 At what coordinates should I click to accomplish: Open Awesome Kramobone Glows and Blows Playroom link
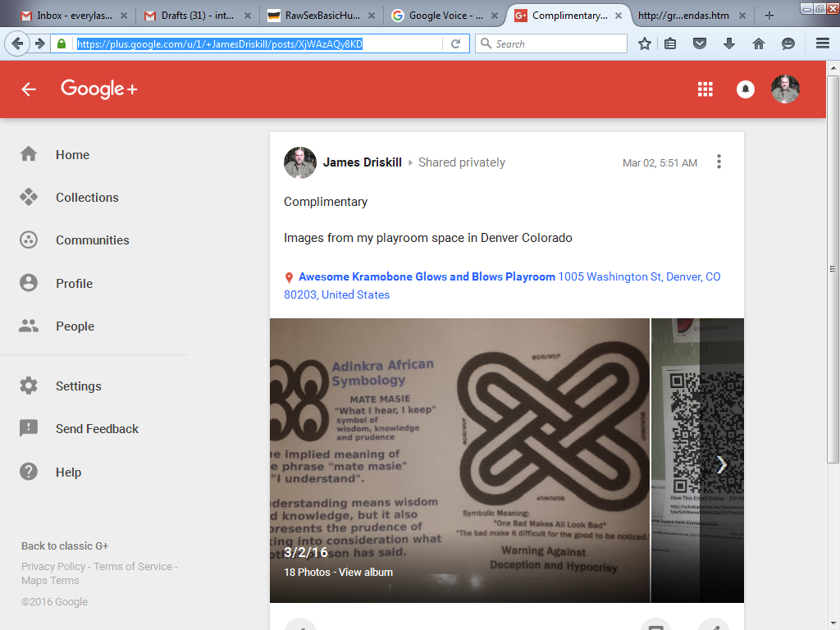point(427,277)
